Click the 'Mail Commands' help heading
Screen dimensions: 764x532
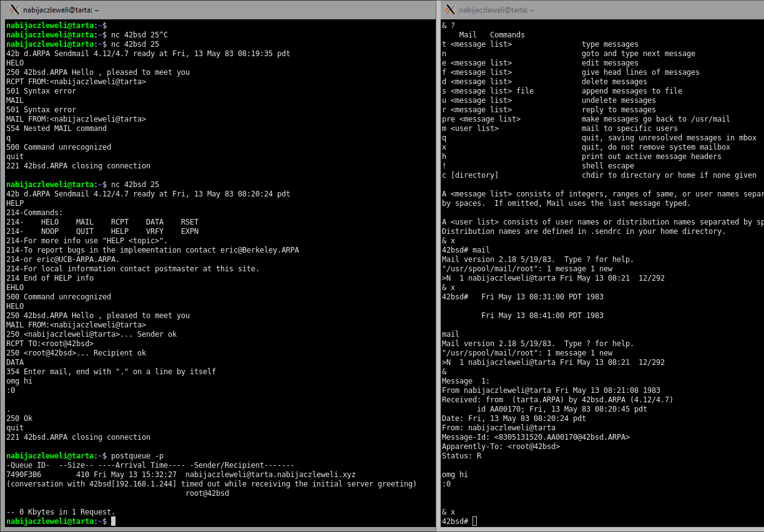(x=492, y=35)
